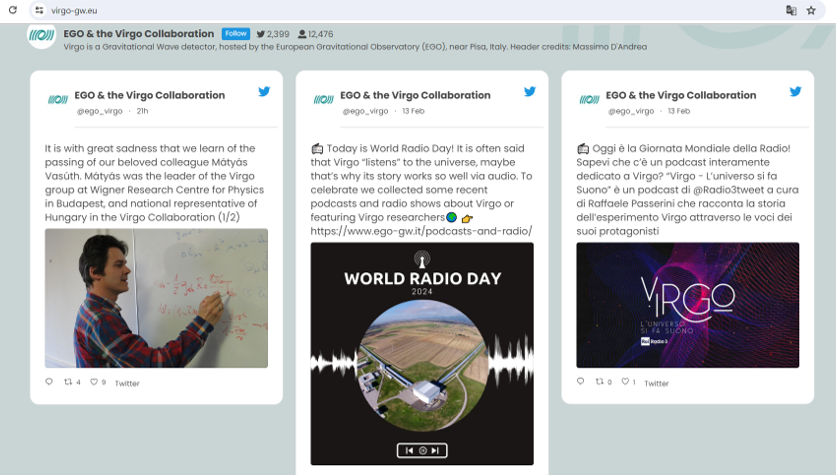The width and height of the screenshot is (836, 475).
Task: Click the 12,476 followers count
Action: (316, 34)
